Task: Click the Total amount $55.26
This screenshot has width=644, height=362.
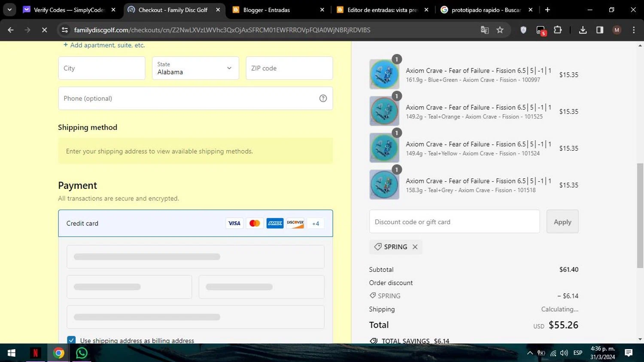Action: coord(563,325)
